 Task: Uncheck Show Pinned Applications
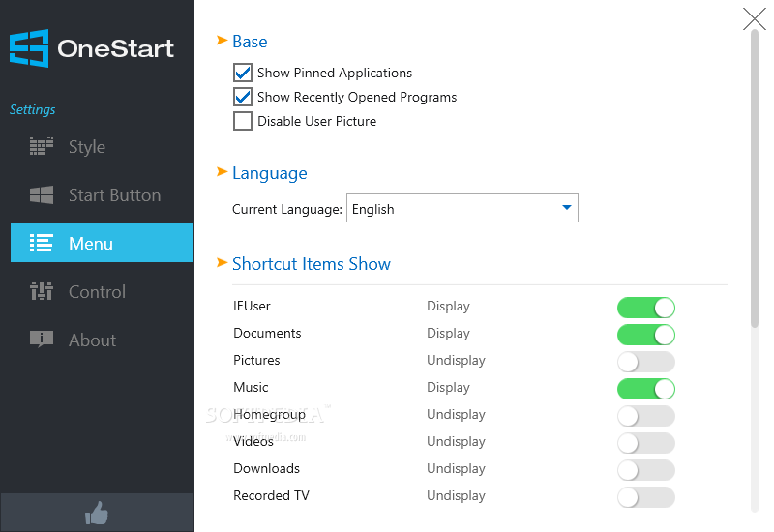243,73
